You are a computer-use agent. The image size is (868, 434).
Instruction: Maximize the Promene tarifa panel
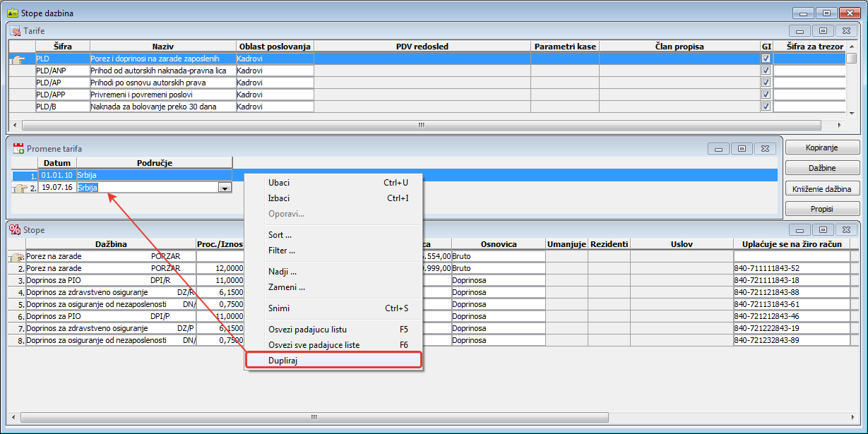742,149
